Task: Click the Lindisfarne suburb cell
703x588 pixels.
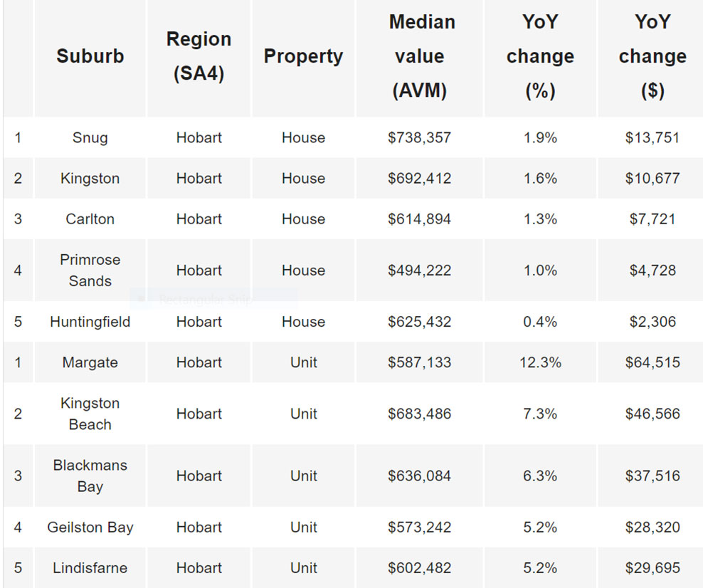Action: 90,568
